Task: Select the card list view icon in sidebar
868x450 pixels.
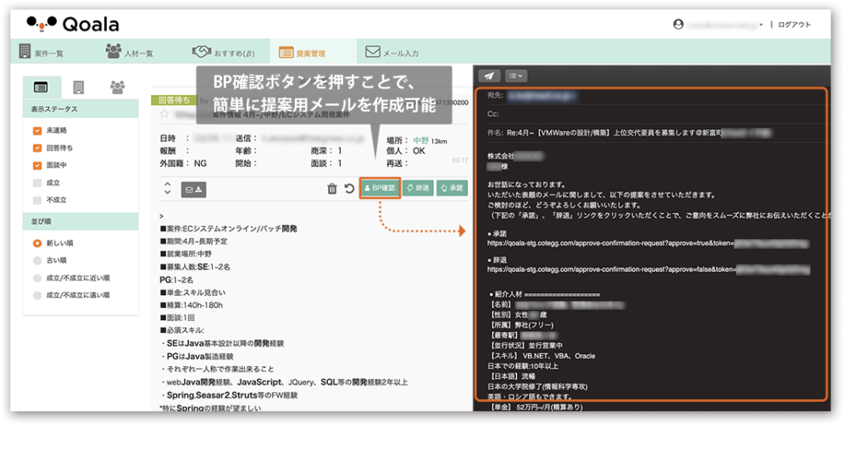Action: 40,87
